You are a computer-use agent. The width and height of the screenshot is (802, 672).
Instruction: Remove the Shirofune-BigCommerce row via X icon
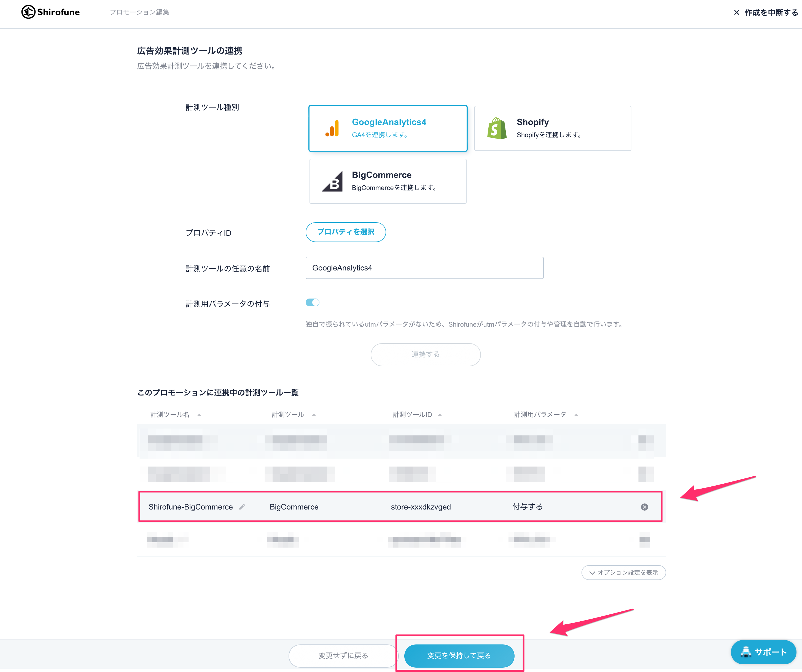(644, 507)
